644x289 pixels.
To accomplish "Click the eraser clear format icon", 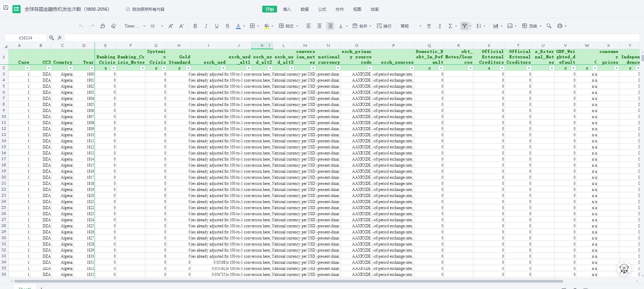I will [113, 26].
